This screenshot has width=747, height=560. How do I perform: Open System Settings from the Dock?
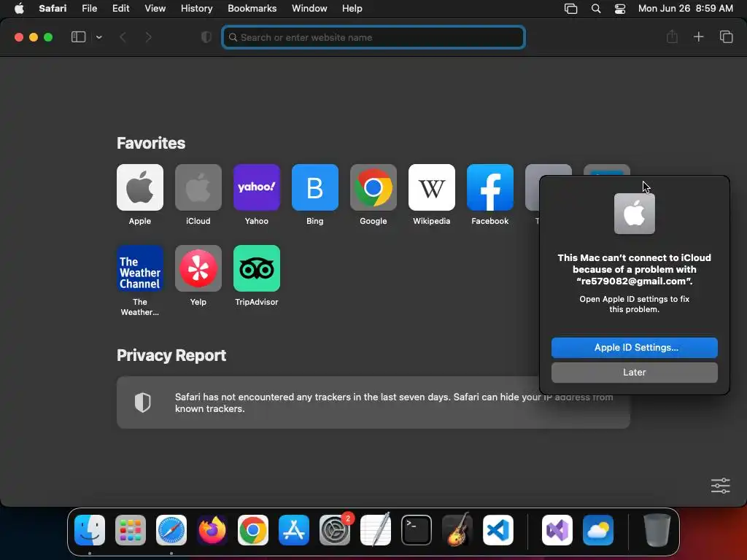point(334,530)
